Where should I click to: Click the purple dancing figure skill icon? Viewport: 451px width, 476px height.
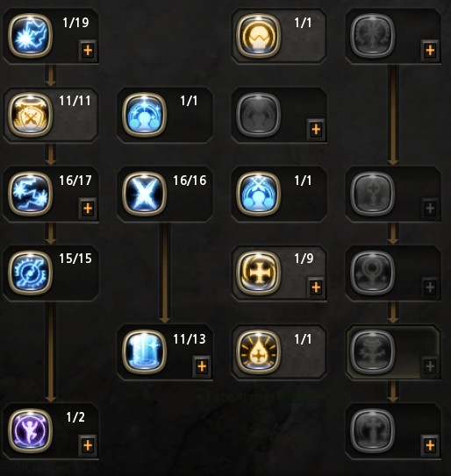pyautogui.click(x=30, y=430)
